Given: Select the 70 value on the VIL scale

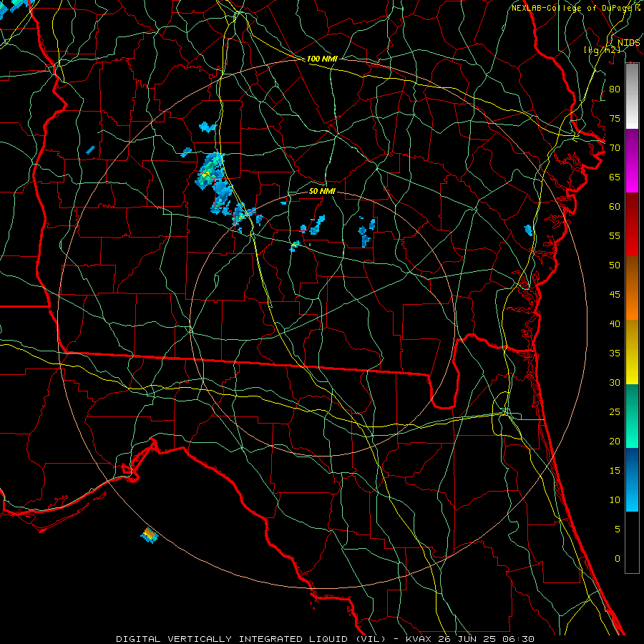Looking at the screenshot, I should pos(615,148).
